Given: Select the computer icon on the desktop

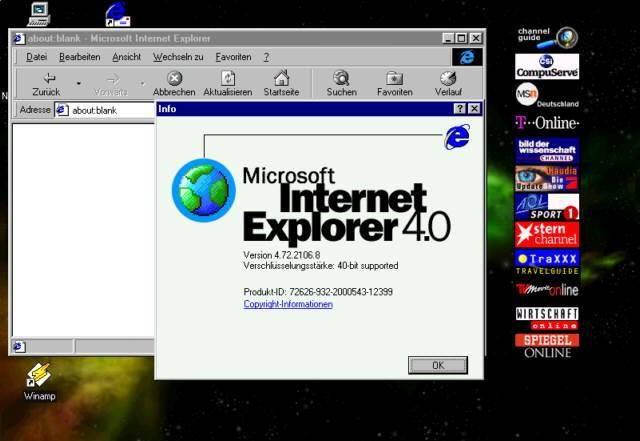Looking at the screenshot, I should (x=39, y=14).
